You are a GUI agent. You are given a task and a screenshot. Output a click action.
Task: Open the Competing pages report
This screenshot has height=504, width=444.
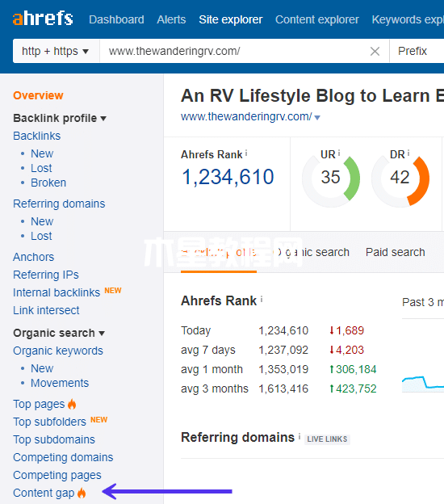(57, 475)
